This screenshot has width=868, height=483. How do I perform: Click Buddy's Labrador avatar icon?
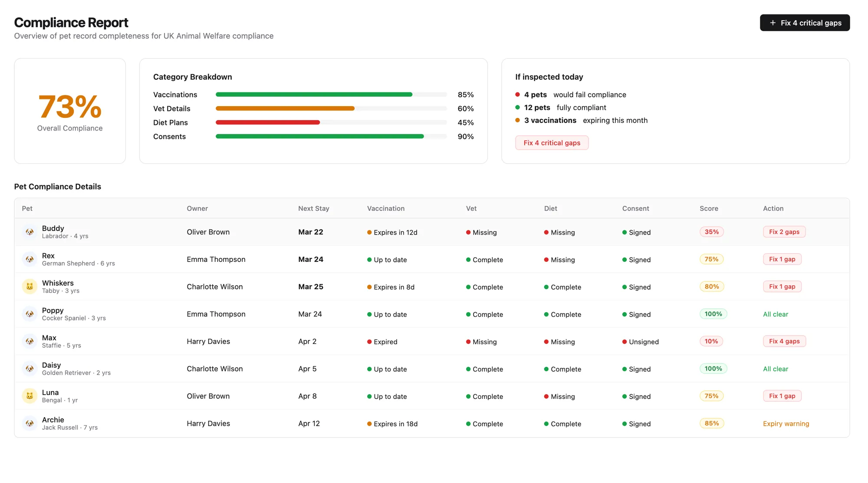(x=30, y=232)
